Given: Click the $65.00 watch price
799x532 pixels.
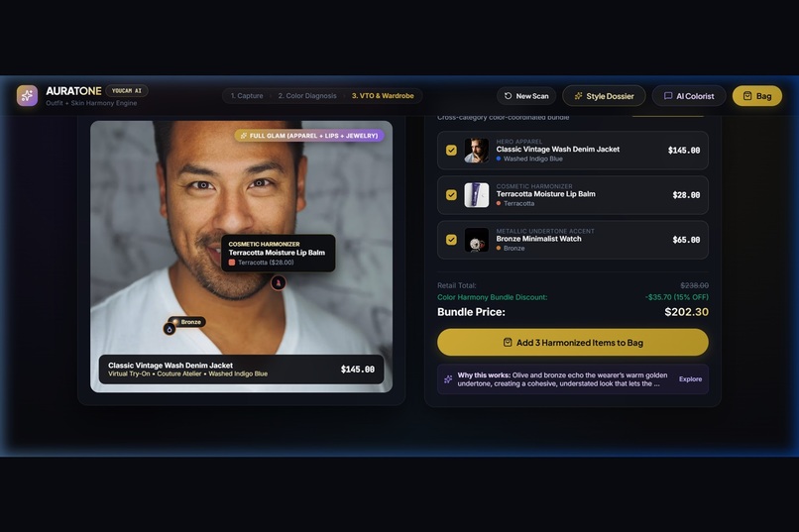Looking at the screenshot, I should click(686, 240).
